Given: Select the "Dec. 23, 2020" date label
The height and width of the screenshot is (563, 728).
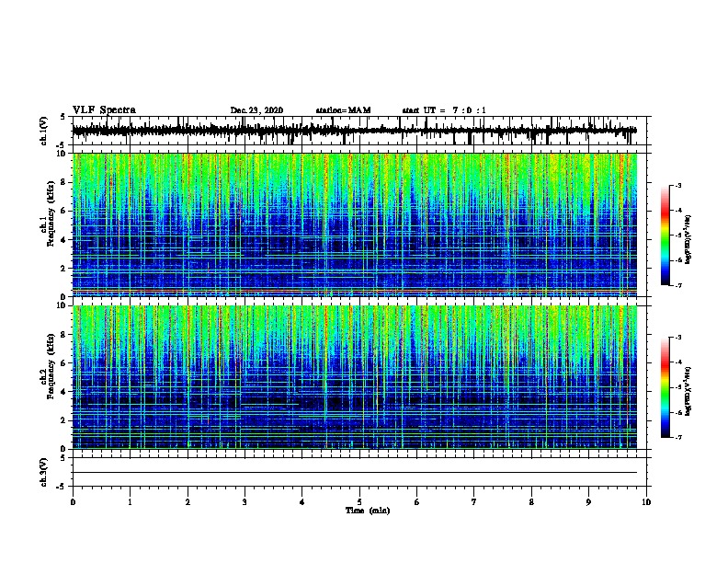Looking at the screenshot, I should click(x=256, y=110).
